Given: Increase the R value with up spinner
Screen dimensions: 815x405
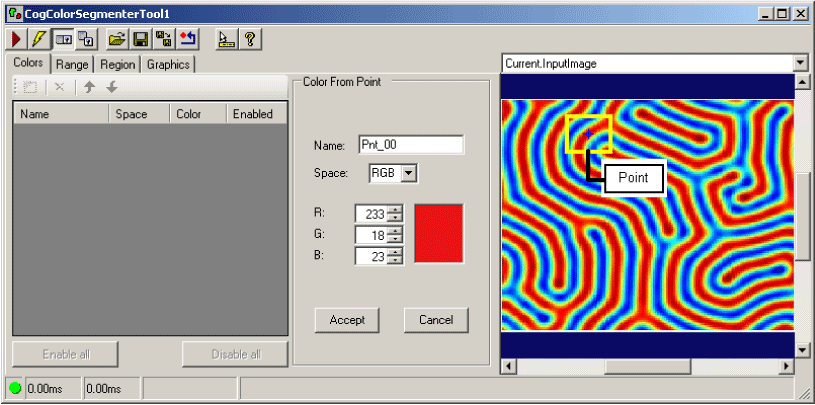Looking at the screenshot, I should click(x=396, y=210).
